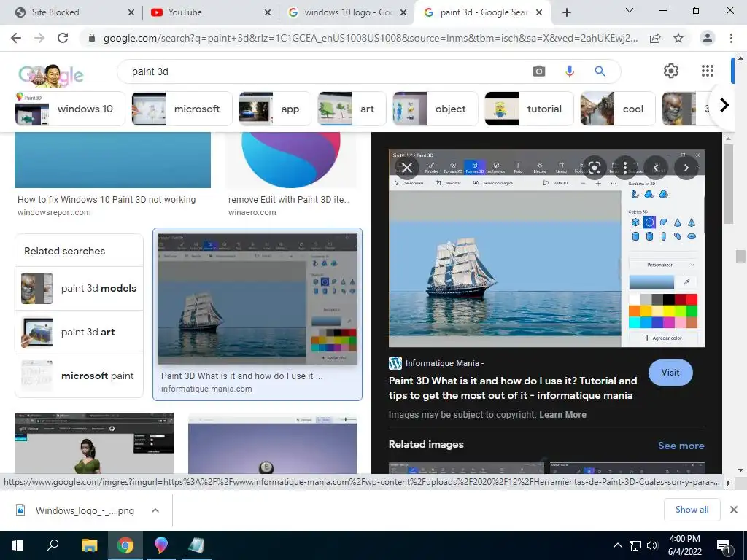Click the forward navigation arrow

(x=39, y=38)
